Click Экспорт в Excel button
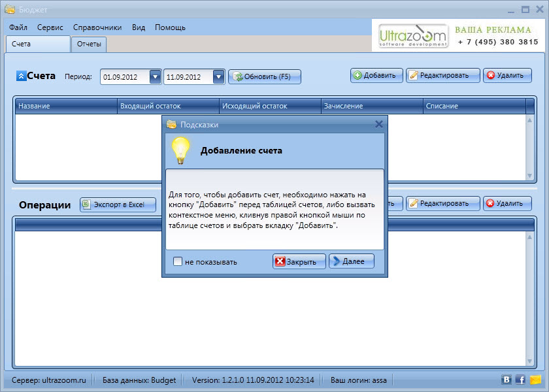This screenshot has height=392, width=549. (x=118, y=204)
